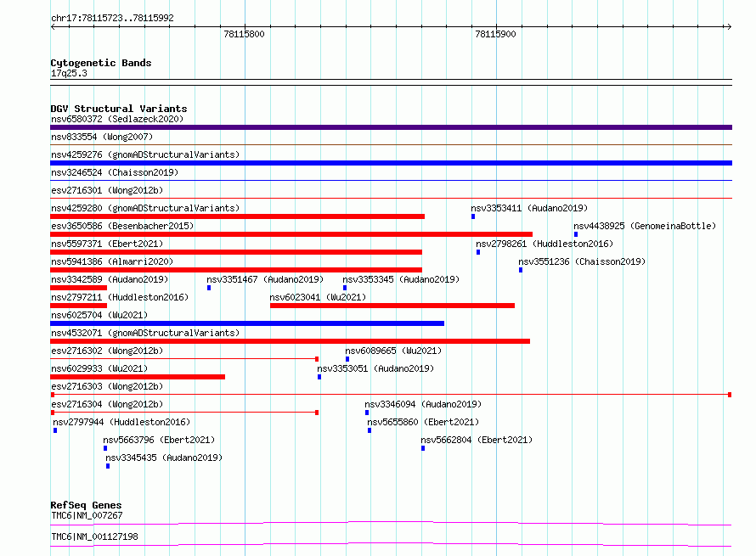Click the blue marker below nsv3353051
Image resolution: width=756 pixels, height=556 pixels.
click(x=319, y=377)
